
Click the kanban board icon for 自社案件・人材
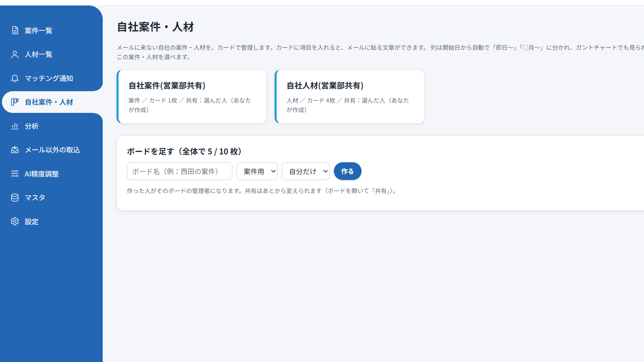[15, 102]
